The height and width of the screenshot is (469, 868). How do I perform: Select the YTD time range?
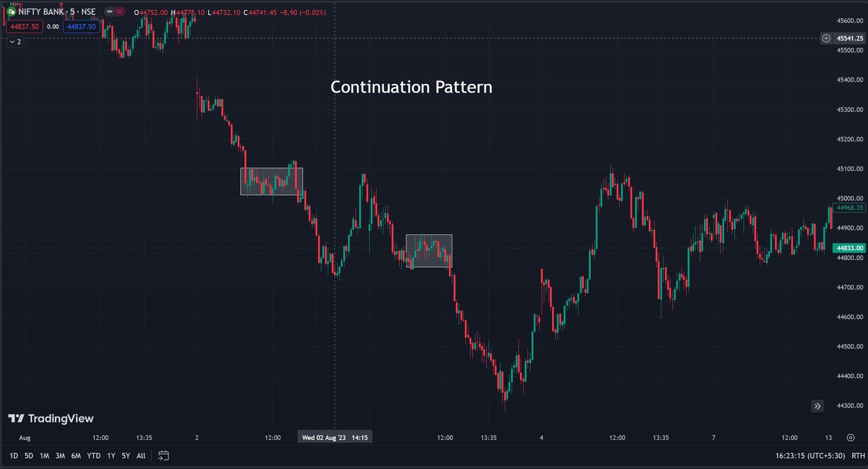tap(94, 456)
